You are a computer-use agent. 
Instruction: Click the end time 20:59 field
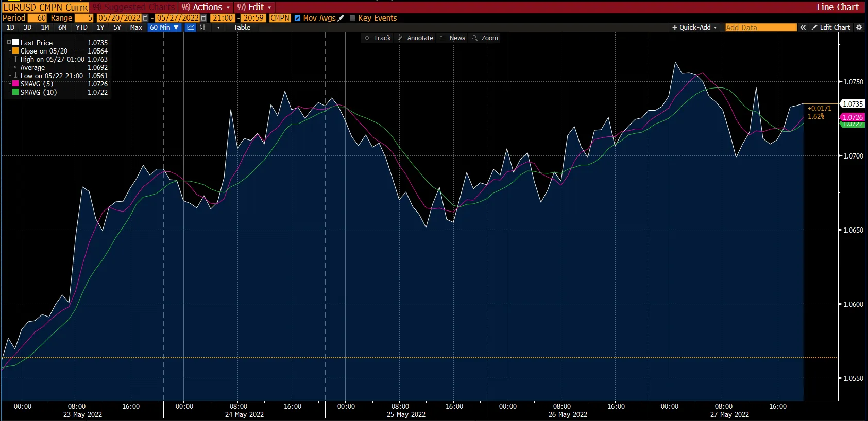click(253, 18)
